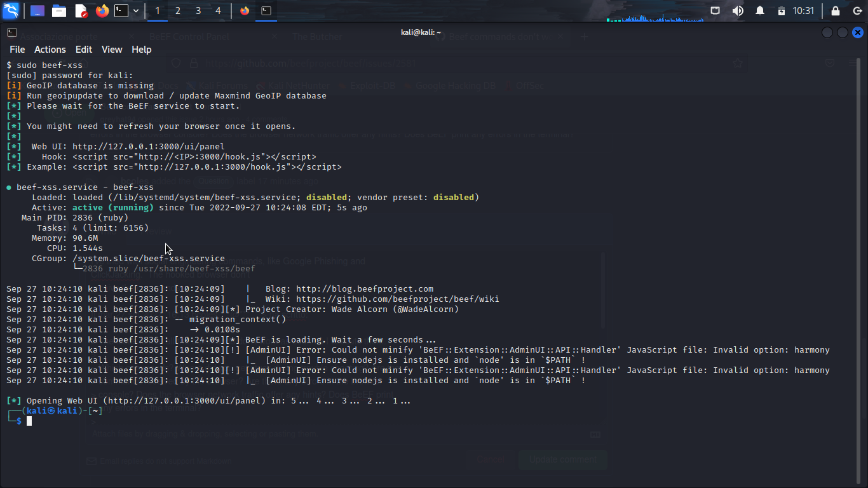The image size is (868, 488).
Task: Click the shell prompt input cursor
Action: [29, 421]
